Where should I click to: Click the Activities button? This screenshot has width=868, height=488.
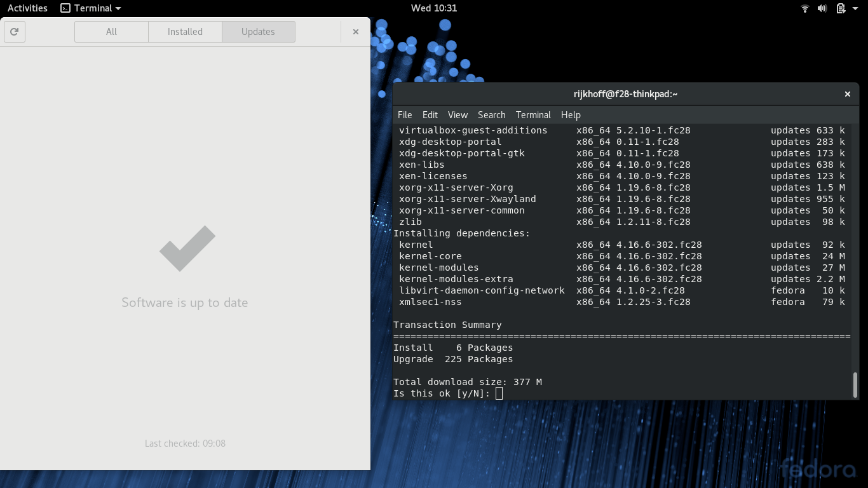pyautogui.click(x=27, y=8)
